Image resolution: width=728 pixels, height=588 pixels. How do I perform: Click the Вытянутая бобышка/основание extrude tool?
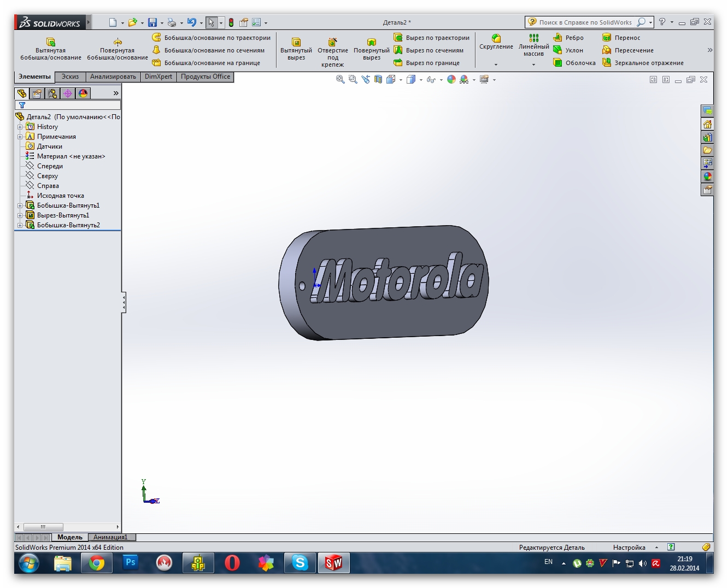51,49
